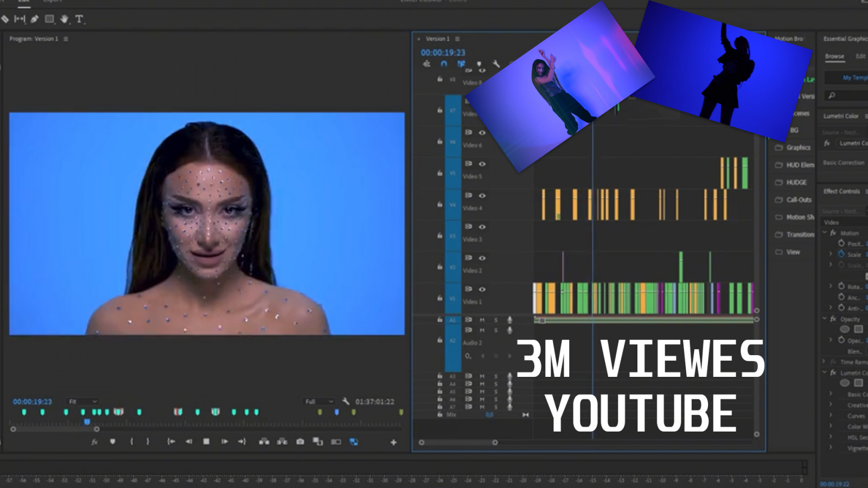Mark Out point in the Program monitor
Viewport: 868px width, 488px height.
pos(148,441)
